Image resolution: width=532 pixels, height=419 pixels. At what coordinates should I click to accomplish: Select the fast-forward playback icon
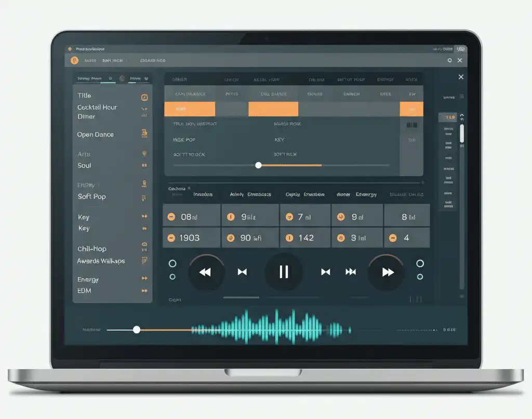pyautogui.click(x=386, y=271)
